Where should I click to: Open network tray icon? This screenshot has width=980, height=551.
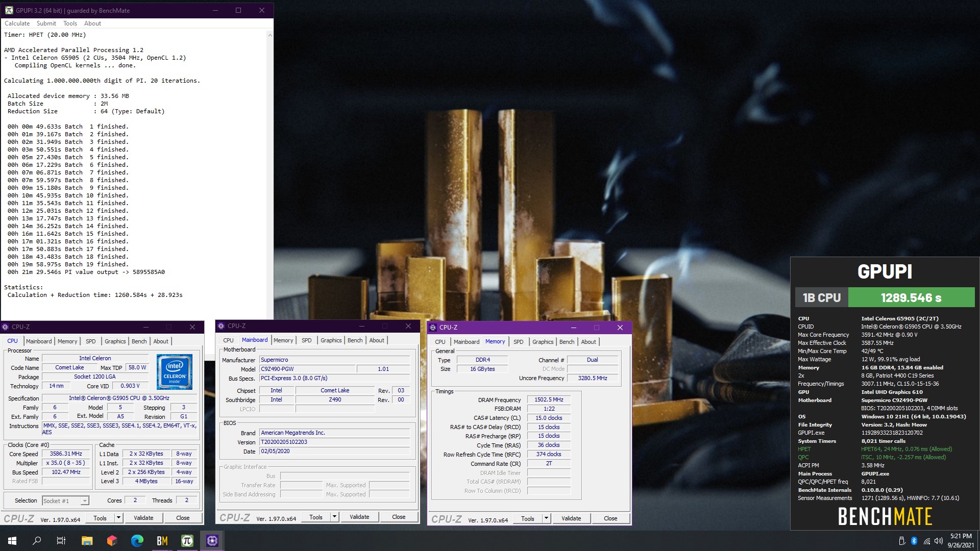(926, 541)
